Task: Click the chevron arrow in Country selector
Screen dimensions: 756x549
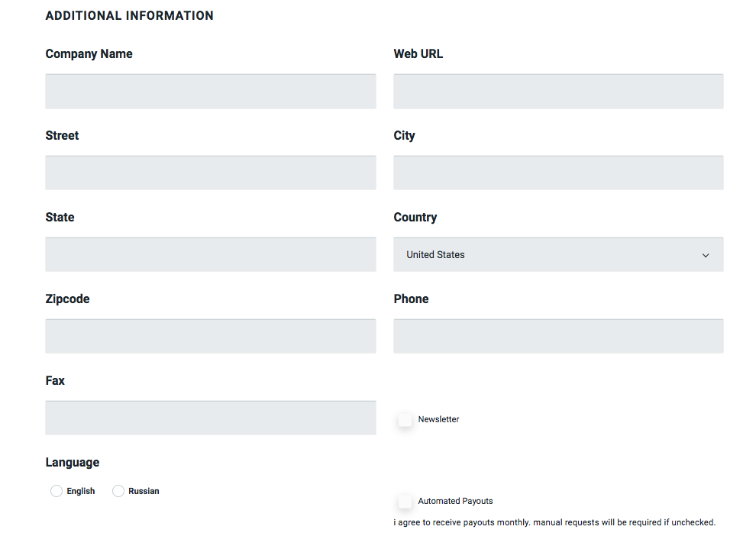Action: [706, 255]
